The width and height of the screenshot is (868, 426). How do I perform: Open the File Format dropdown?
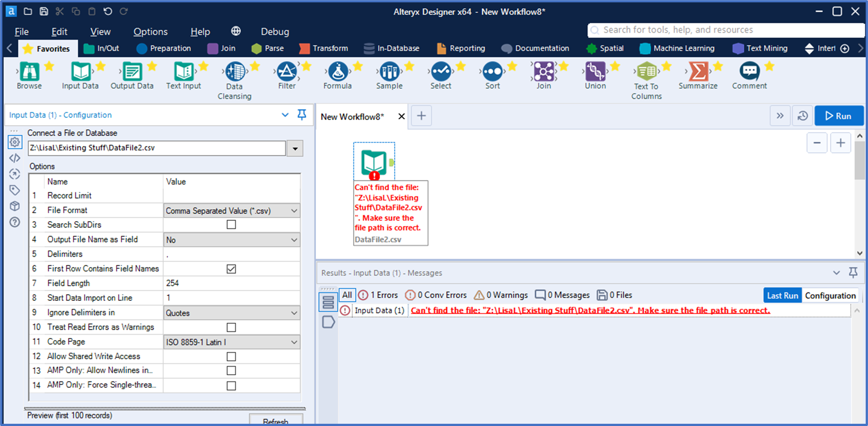coord(231,211)
